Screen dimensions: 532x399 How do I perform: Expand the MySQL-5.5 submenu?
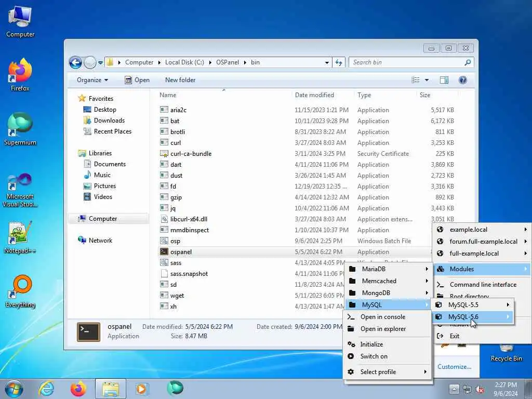(x=473, y=304)
